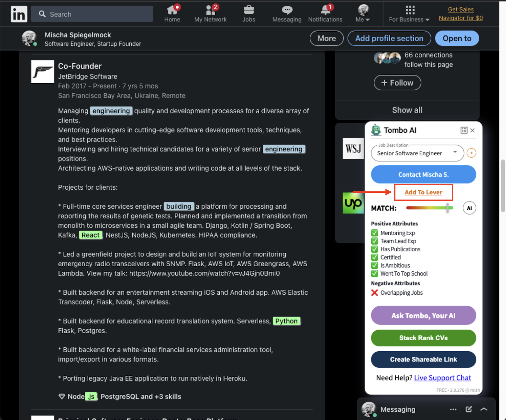Click the Notifications nav label

pyautogui.click(x=325, y=20)
